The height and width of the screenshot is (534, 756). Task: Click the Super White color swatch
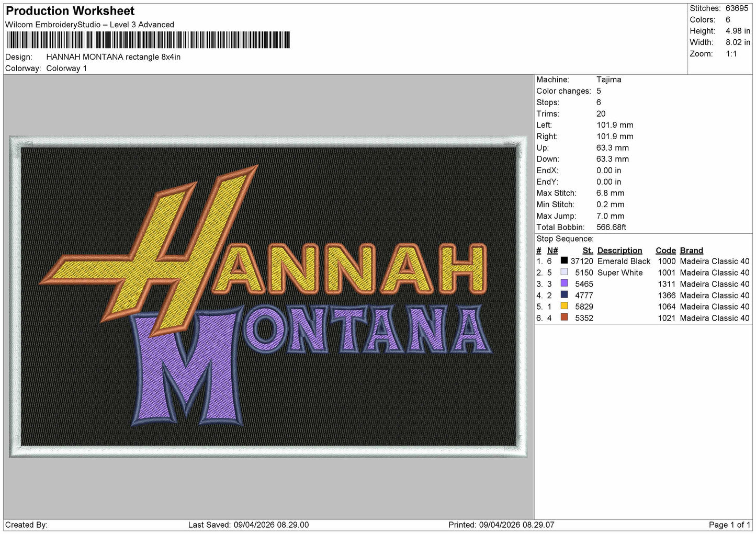564,272
